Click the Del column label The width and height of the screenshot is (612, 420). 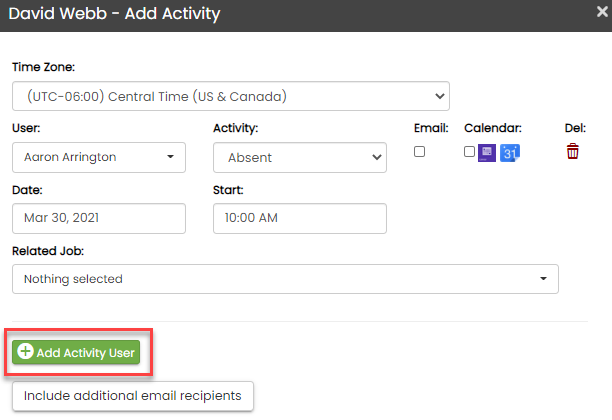pyautogui.click(x=575, y=128)
